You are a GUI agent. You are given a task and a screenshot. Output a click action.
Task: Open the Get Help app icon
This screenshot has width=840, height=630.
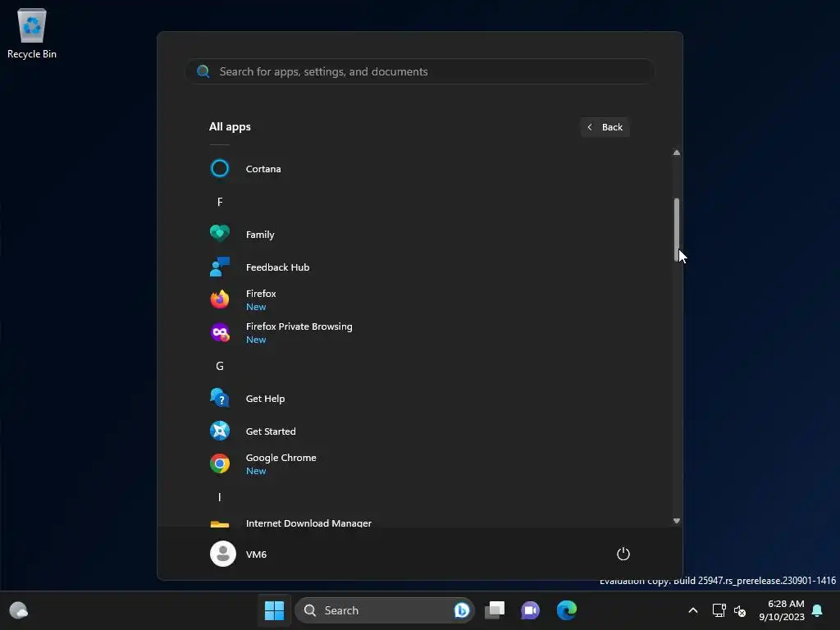click(220, 398)
